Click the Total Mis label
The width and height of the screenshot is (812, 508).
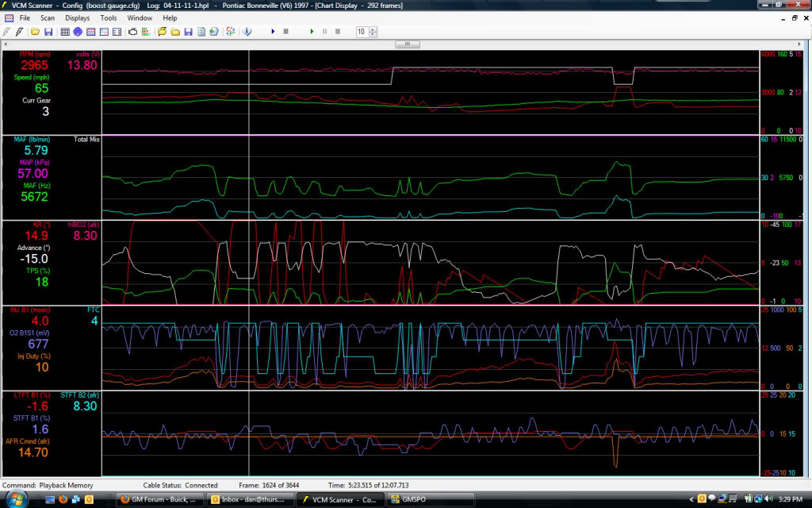pyautogui.click(x=86, y=140)
